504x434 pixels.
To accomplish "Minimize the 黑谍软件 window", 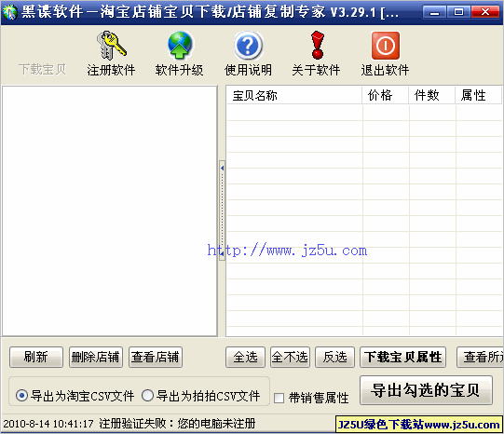I will (x=434, y=12).
